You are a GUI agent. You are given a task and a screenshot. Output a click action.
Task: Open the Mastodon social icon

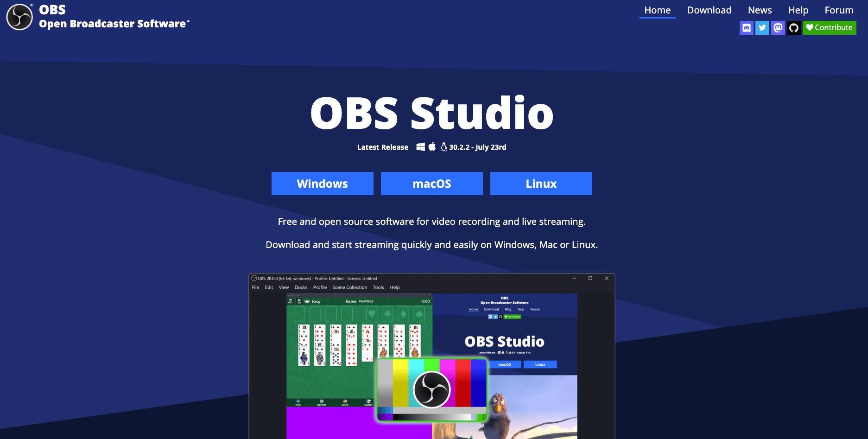point(778,28)
